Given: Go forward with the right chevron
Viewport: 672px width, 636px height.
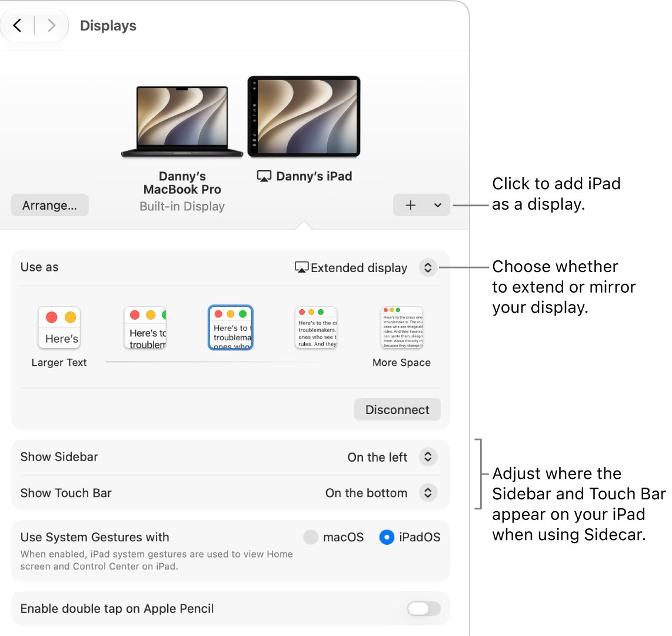Looking at the screenshot, I should (51, 25).
